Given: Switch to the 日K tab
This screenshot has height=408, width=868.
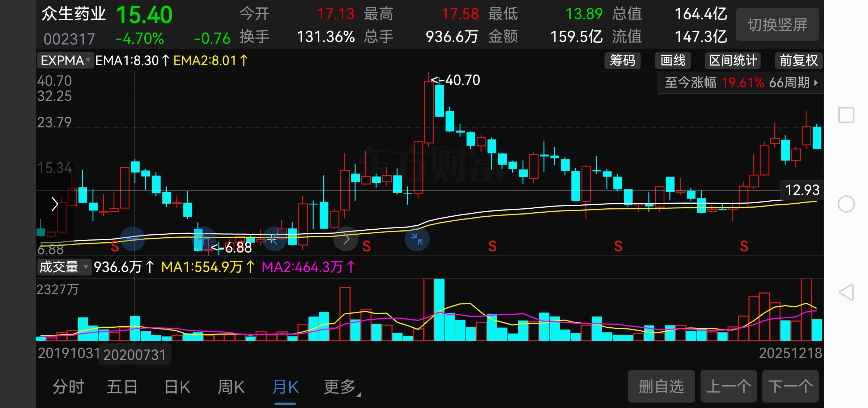Looking at the screenshot, I should click(177, 387).
